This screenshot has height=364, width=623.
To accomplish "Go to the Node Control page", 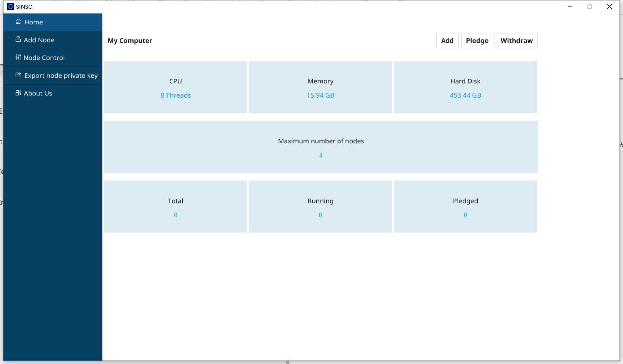I will (44, 58).
